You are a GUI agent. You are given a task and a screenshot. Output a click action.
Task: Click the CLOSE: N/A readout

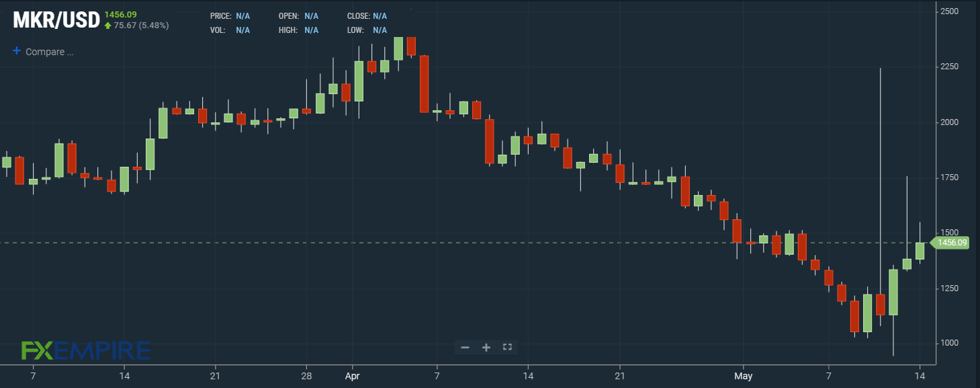tap(367, 15)
